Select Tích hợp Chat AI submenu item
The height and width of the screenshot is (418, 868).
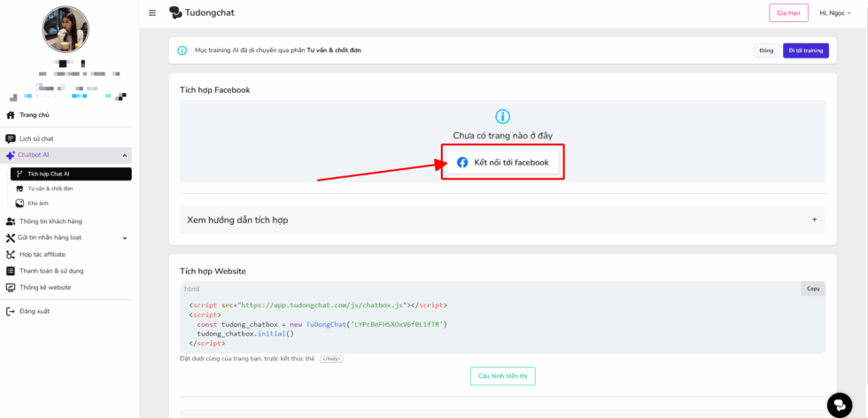(x=71, y=174)
